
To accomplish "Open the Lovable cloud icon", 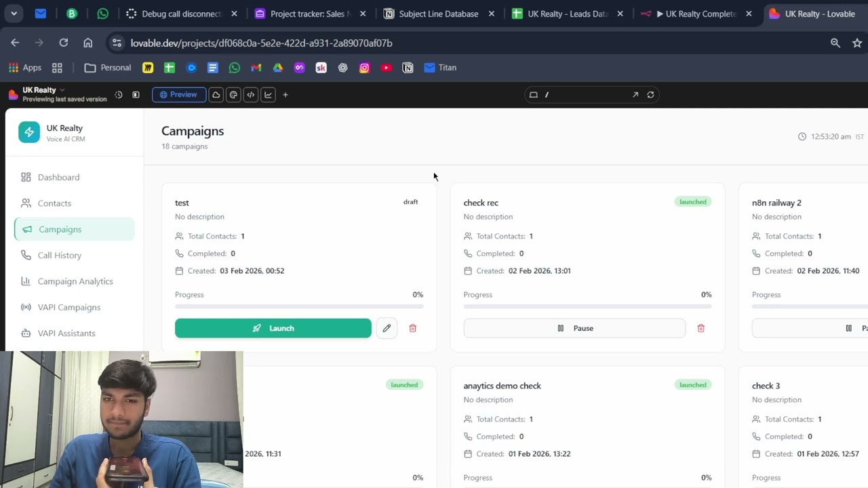I will (x=216, y=95).
